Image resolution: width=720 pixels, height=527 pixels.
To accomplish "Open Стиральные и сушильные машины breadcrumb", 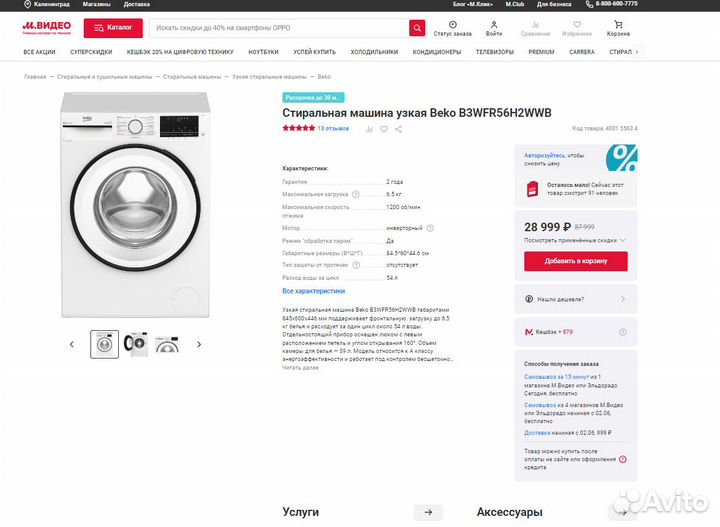I will 104,77.
